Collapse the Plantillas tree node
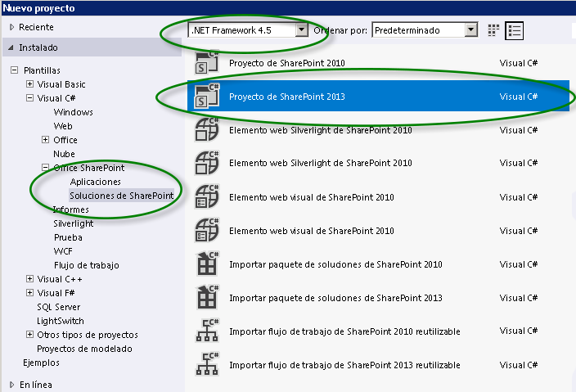The height and width of the screenshot is (392, 576). click(15, 70)
